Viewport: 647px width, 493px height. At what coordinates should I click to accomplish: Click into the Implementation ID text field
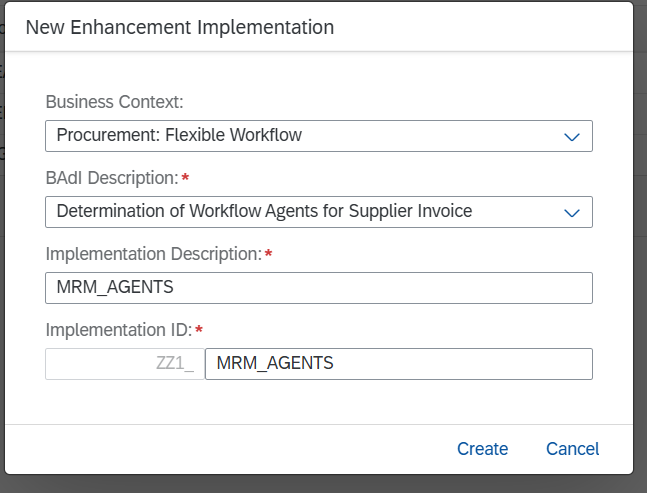point(399,364)
